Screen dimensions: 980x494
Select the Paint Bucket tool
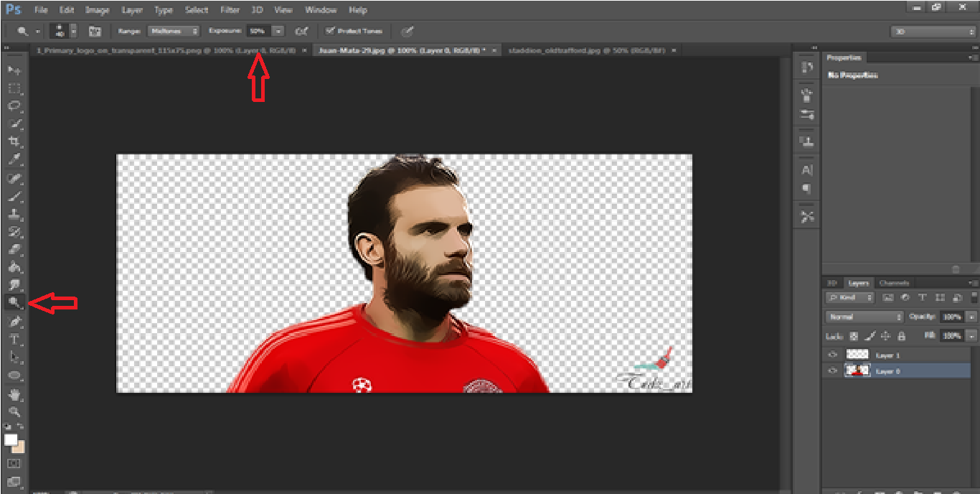[14, 268]
